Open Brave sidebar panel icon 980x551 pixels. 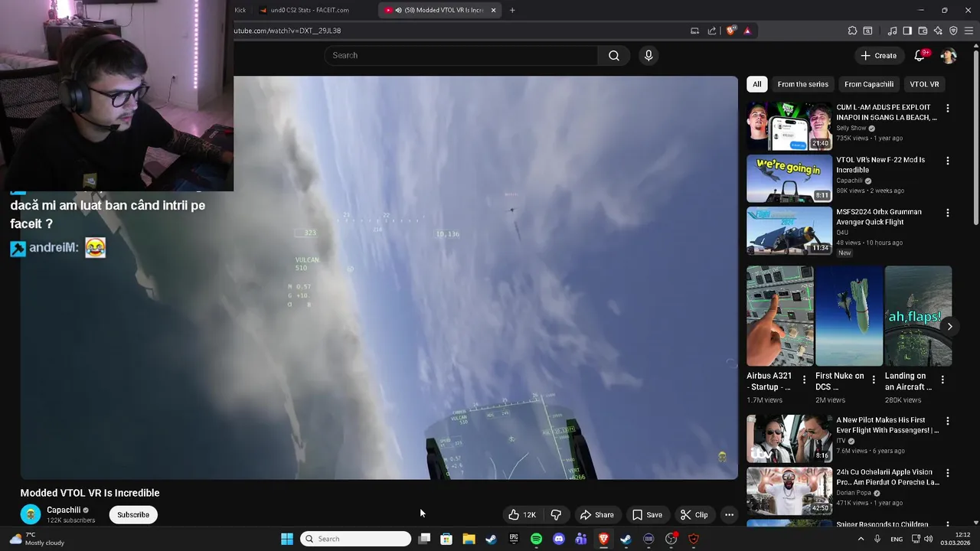(x=907, y=31)
